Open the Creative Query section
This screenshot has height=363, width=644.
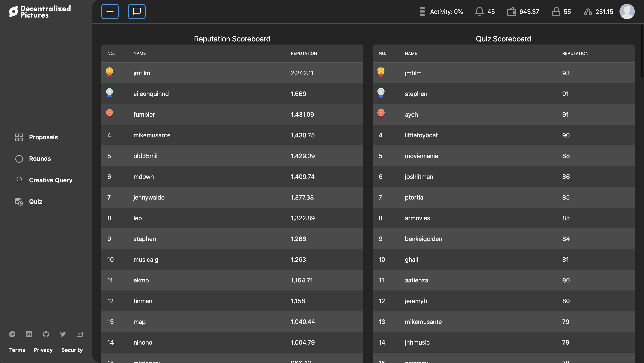51,180
